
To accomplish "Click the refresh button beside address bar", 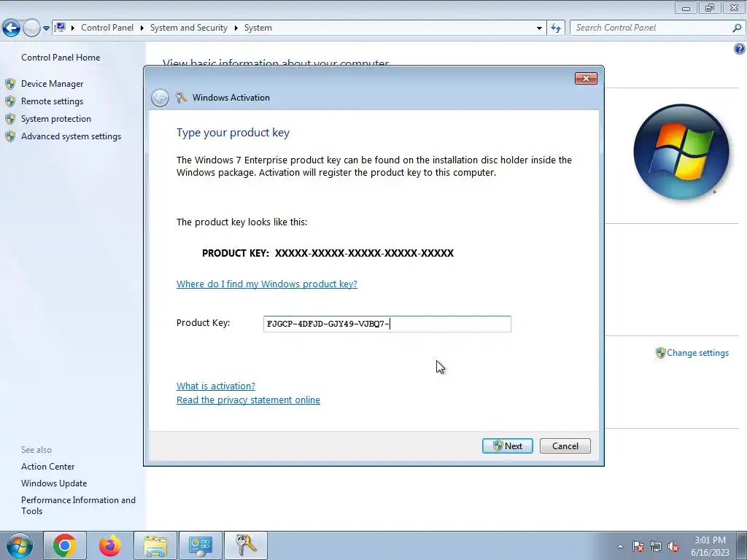I will click(x=555, y=28).
